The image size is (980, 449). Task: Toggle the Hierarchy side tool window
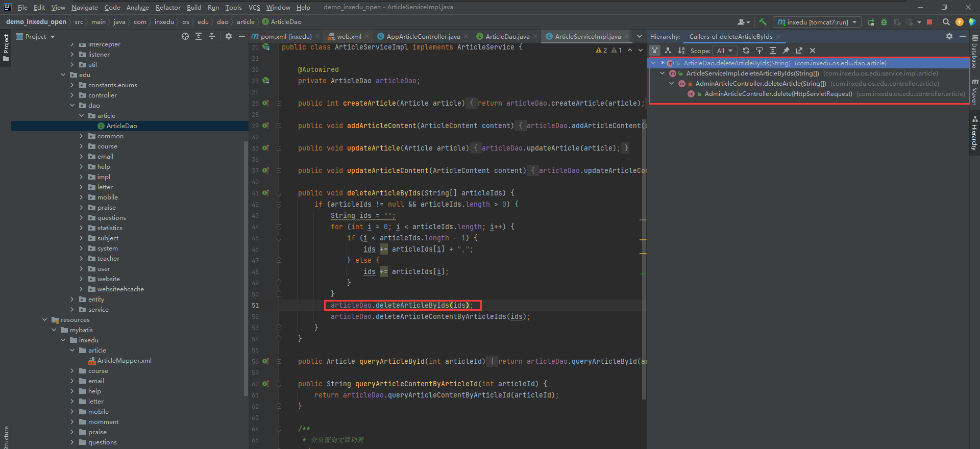(974, 134)
